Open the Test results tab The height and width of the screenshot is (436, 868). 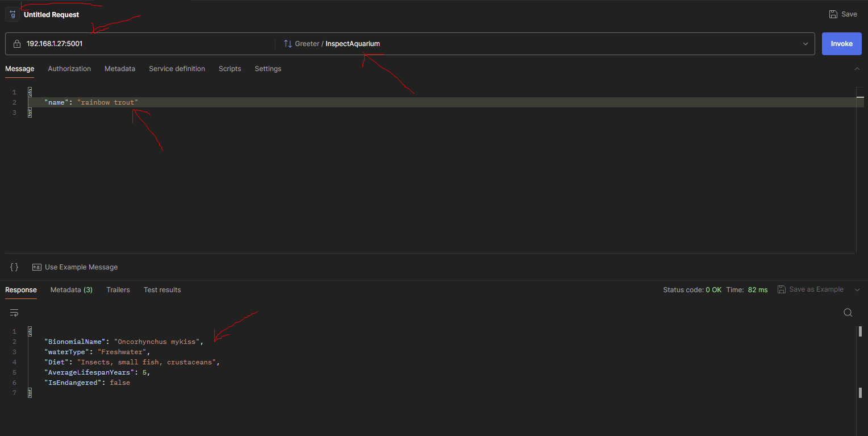(x=162, y=290)
